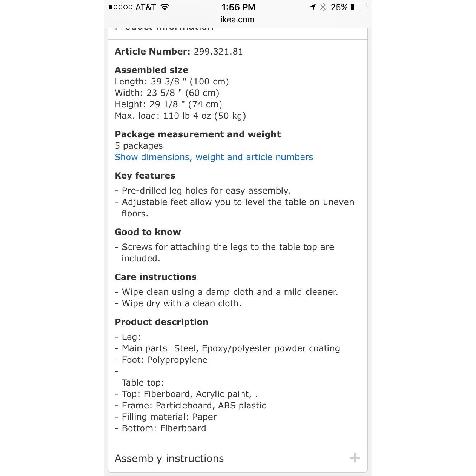
Task: Tap the ikea.com address bar
Action: click(x=237, y=19)
